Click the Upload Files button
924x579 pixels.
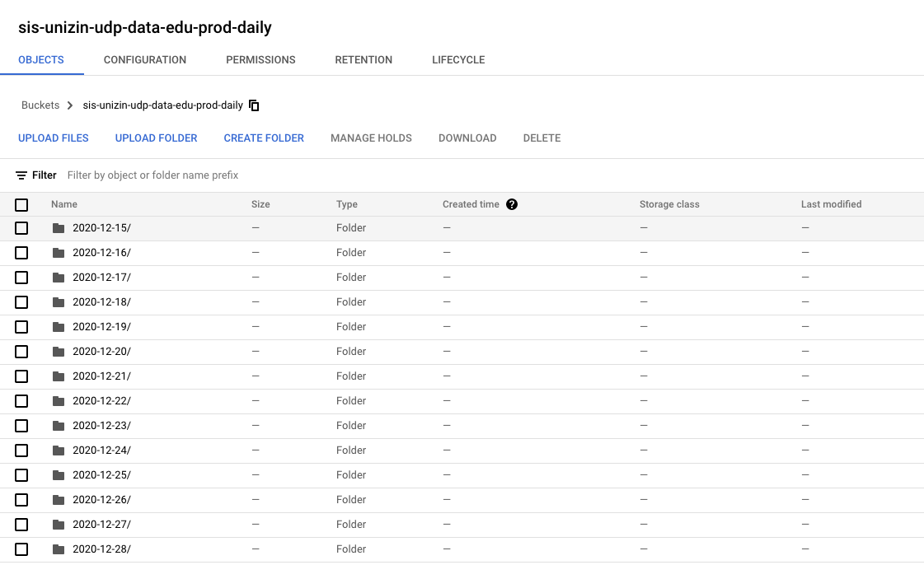54,138
